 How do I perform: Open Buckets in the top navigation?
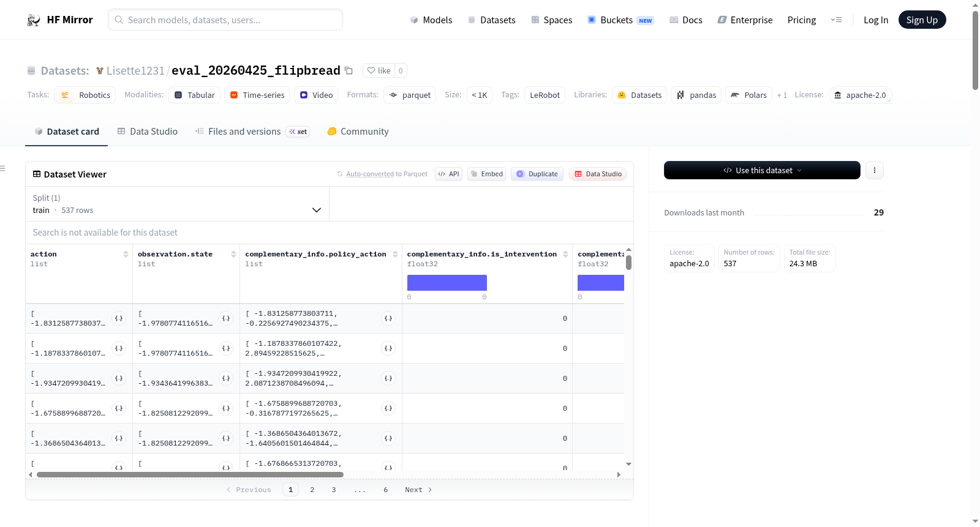pyautogui.click(x=620, y=20)
